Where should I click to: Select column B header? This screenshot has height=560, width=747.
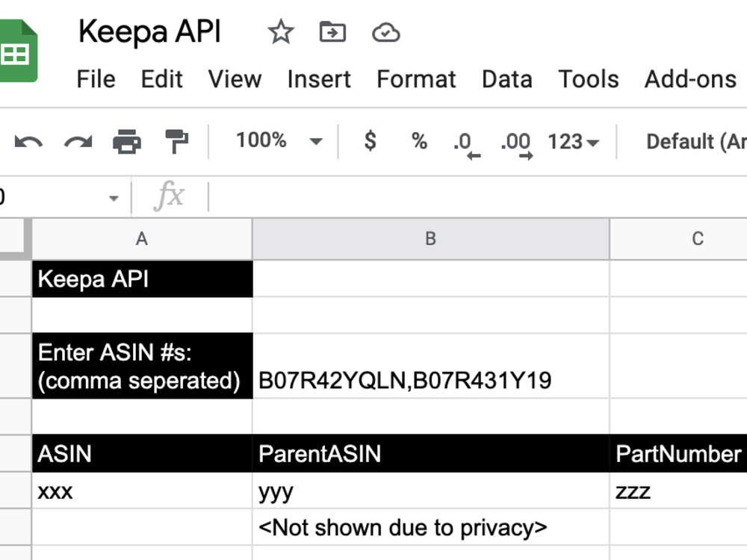tap(430, 238)
